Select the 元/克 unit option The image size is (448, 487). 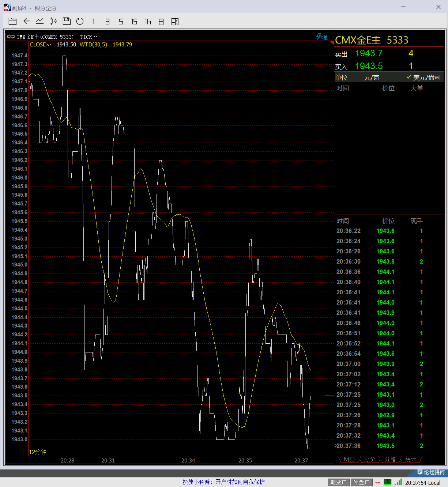(x=372, y=78)
